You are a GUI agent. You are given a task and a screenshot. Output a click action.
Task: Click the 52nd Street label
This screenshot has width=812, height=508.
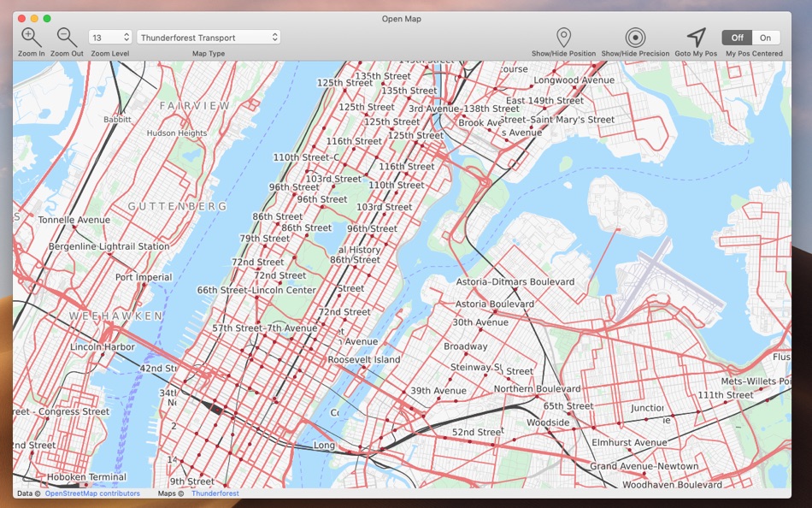pyautogui.click(x=477, y=433)
